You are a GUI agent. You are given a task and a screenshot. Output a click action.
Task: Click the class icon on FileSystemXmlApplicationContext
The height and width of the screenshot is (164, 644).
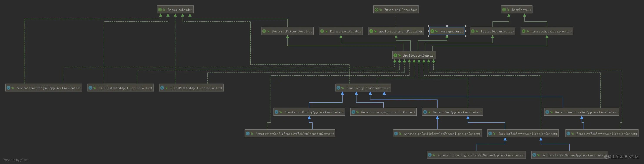tap(90, 88)
